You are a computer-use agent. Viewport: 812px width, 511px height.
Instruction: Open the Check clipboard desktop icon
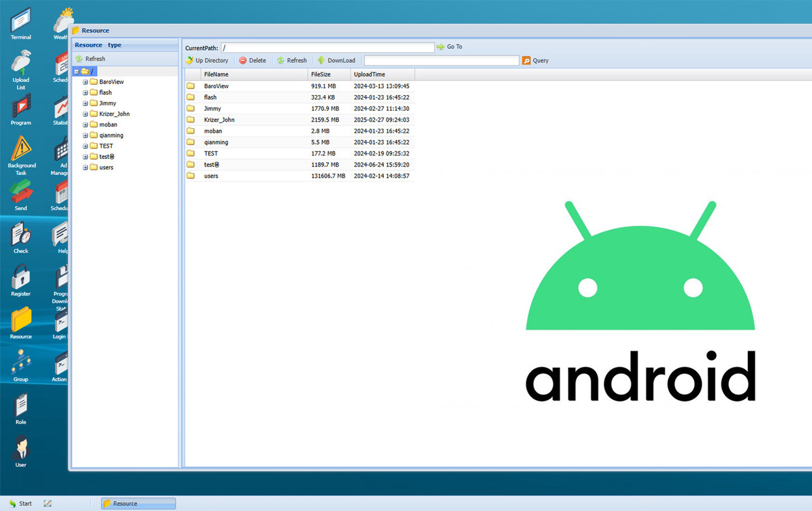click(x=21, y=237)
